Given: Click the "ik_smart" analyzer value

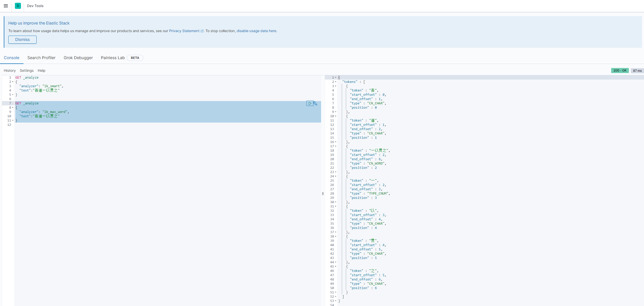Looking at the screenshot, I should click(52, 86).
